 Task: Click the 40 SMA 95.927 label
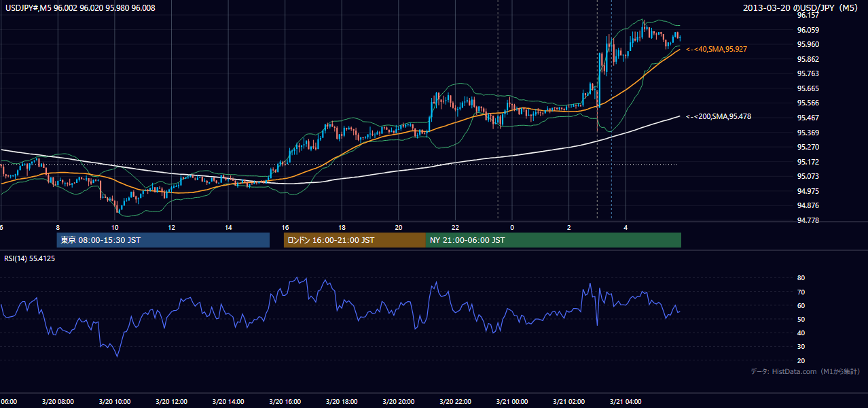pos(717,49)
